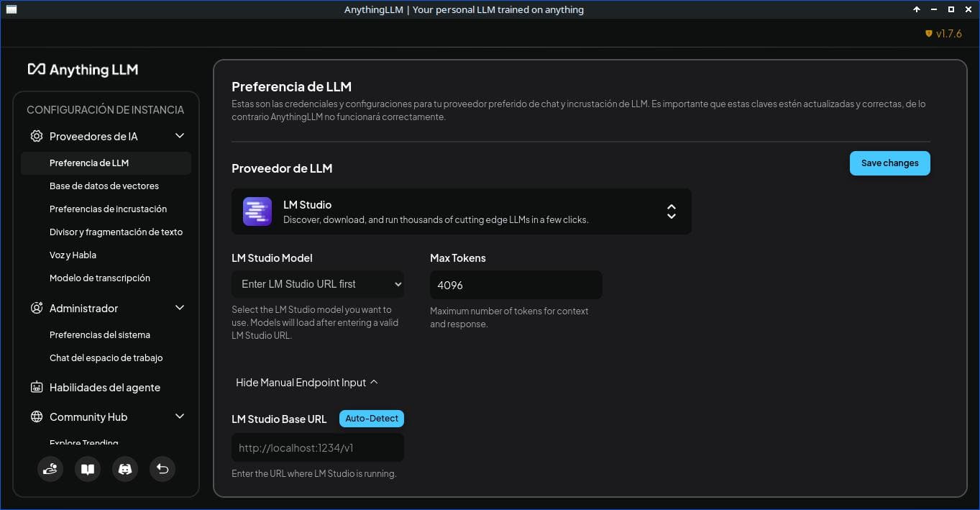Click the LM Studio Base URL label

click(279, 419)
